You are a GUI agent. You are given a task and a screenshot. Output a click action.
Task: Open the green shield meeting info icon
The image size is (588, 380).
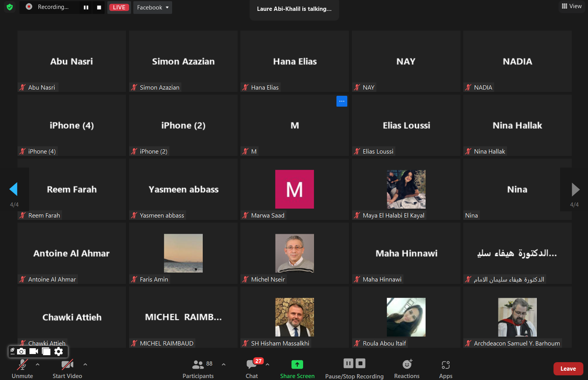pos(10,7)
